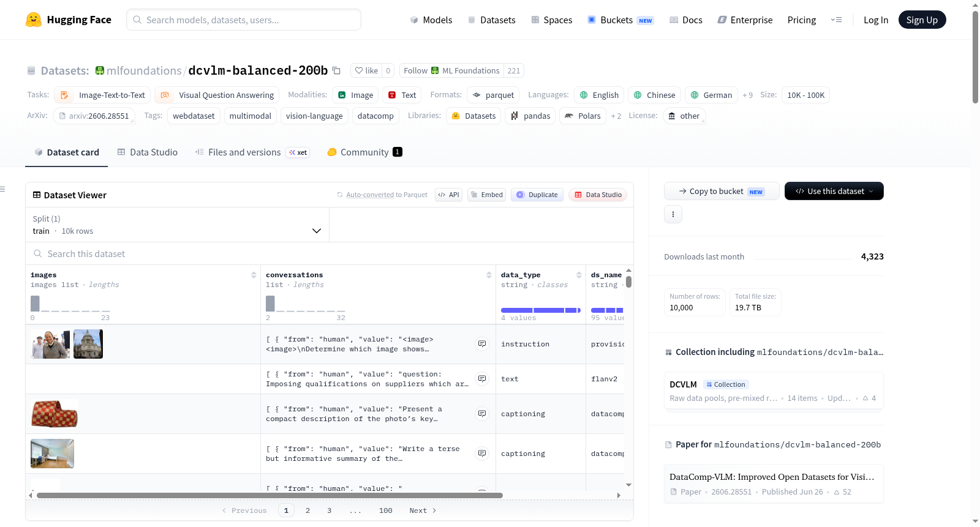Viewport: 980px width, 527px height.
Task: Click the table horizontal scrollbar
Action: pyautogui.click(x=269, y=495)
